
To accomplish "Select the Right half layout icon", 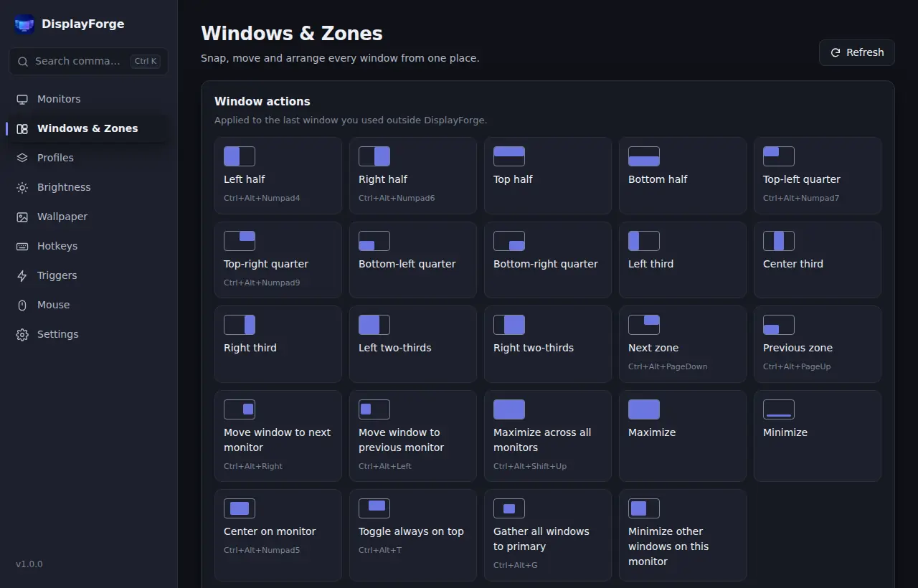I will (374, 156).
